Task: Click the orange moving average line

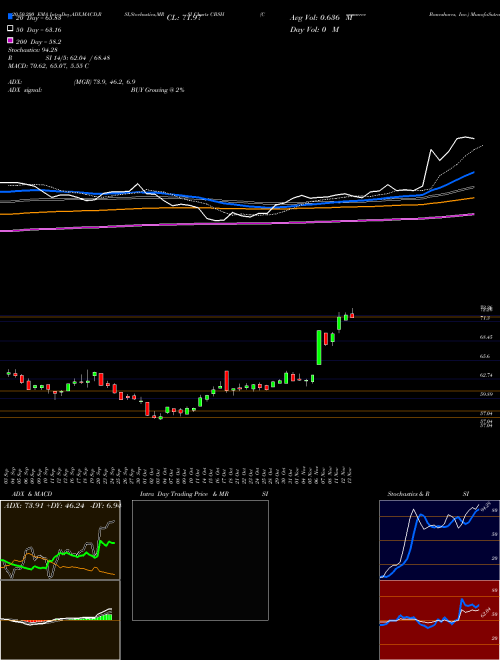Action: [236, 208]
